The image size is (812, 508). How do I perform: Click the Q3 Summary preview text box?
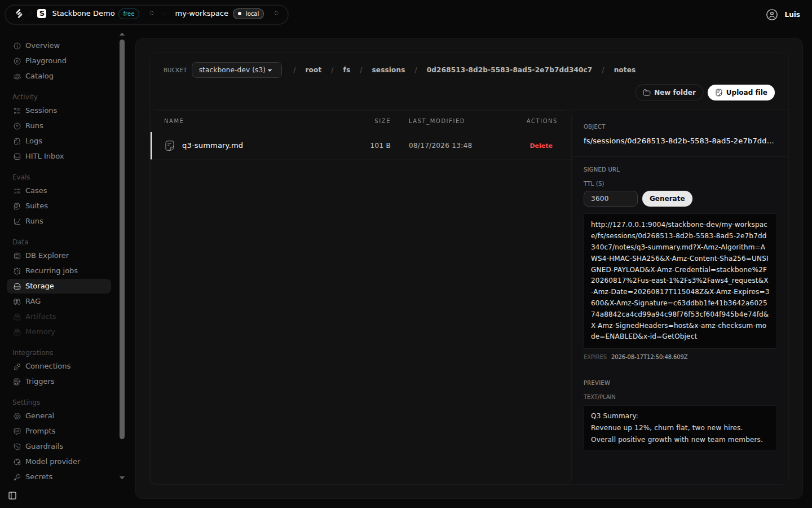tap(680, 428)
